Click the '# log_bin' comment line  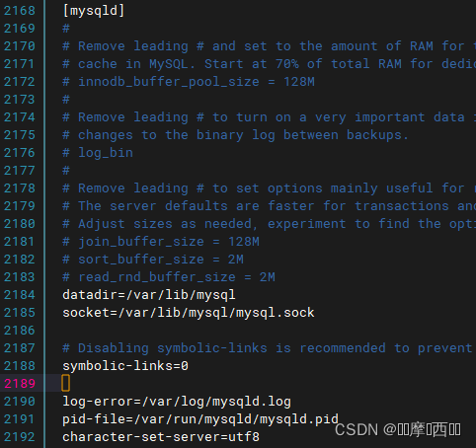pyautogui.click(x=98, y=153)
